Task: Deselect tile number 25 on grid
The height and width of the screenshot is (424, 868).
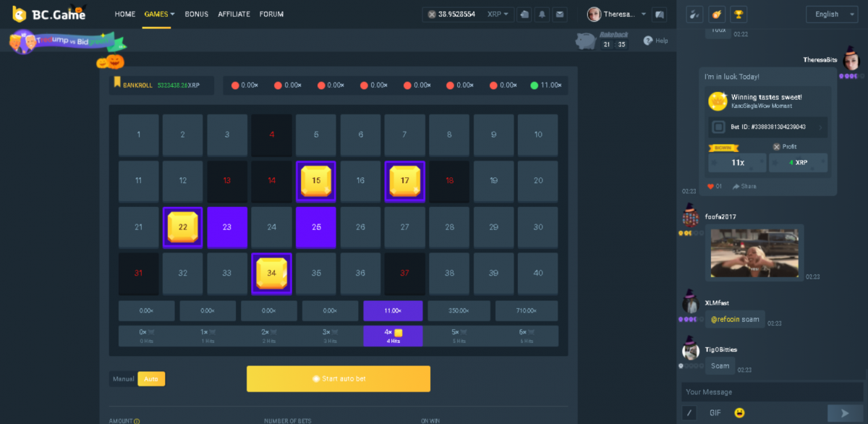Action: coord(316,227)
